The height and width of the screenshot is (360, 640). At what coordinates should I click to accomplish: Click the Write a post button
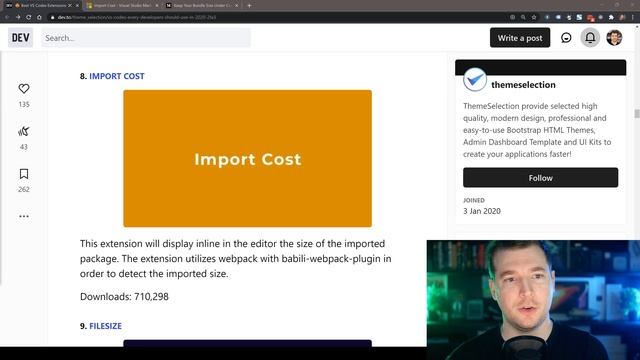520,38
